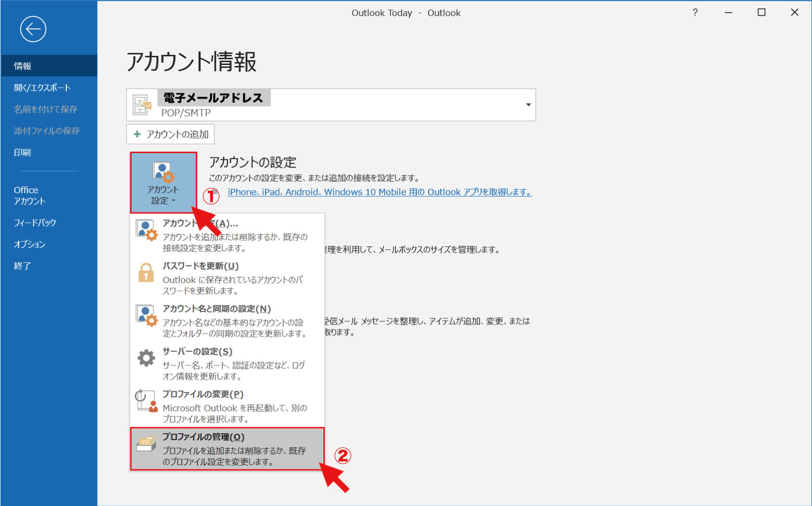Click the プロファイルの変更 icon

click(x=146, y=401)
